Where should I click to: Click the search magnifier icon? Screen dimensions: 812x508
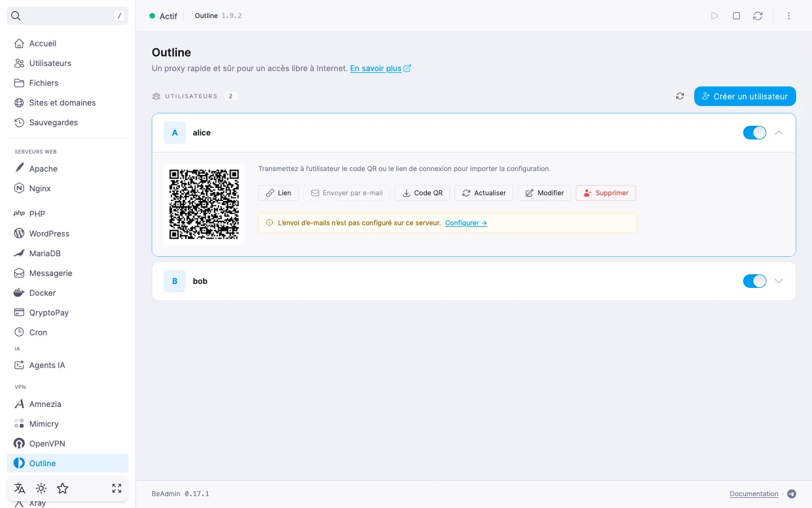tap(16, 16)
